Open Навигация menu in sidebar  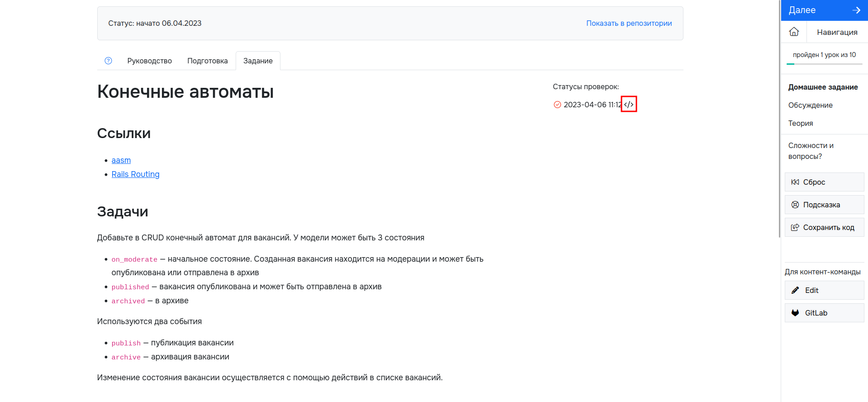837,32
